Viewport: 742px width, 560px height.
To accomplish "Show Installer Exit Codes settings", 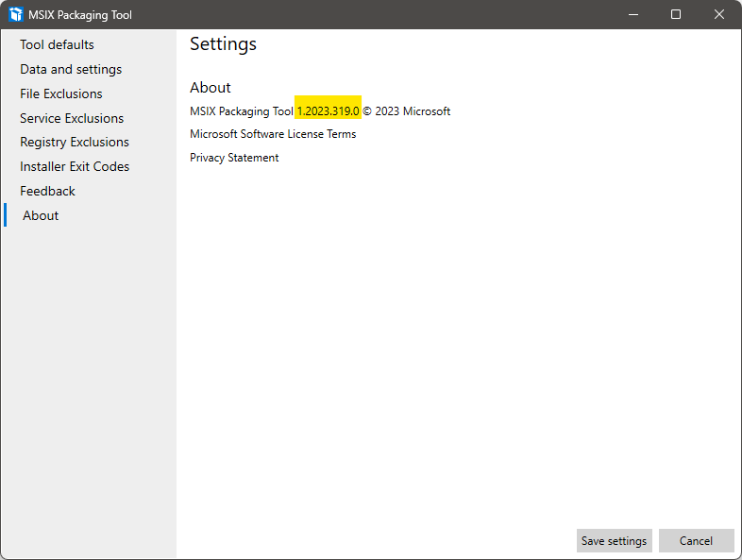I will [75, 166].
